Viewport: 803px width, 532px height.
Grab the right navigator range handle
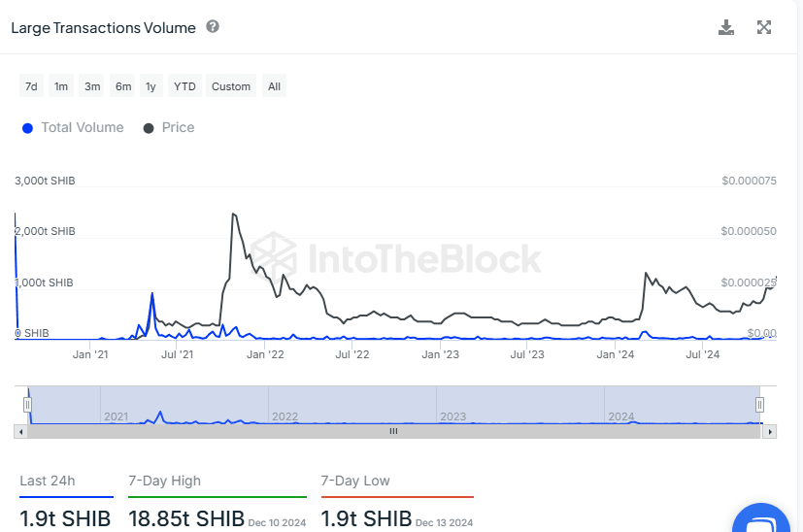point(759,405)
